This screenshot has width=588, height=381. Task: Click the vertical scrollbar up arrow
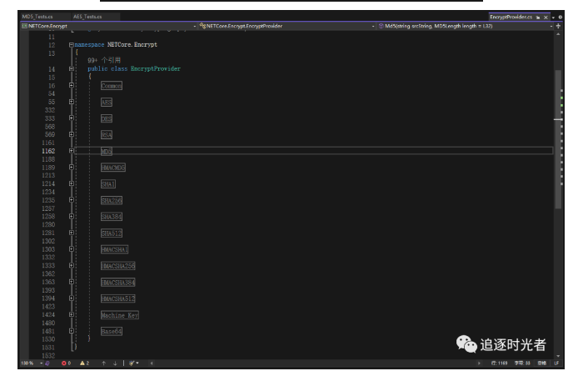[x=558, y=34]
